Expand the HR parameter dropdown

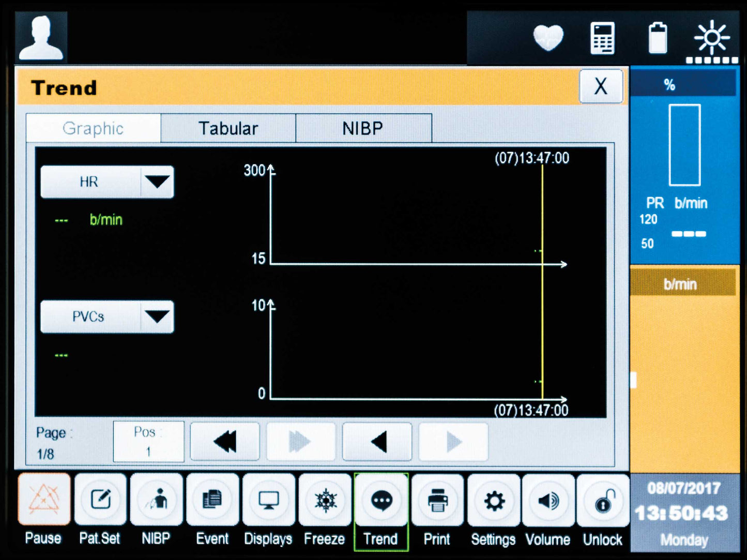click(x=157, y=182)
